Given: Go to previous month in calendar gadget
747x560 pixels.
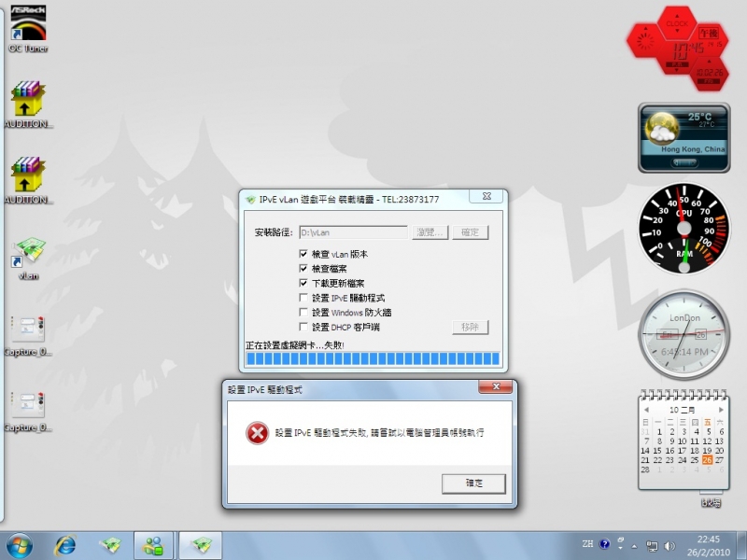Looking at the screenshot, I should (646, 410).
